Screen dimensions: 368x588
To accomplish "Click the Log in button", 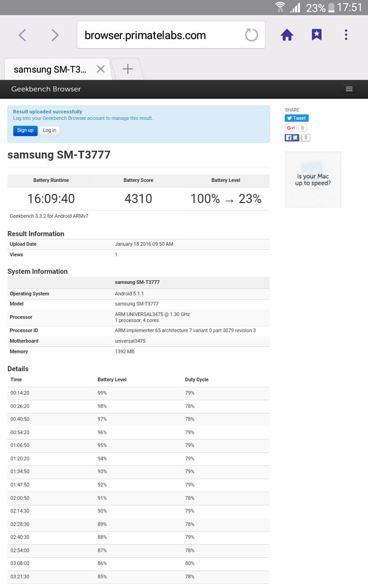I will click(49, 131).
